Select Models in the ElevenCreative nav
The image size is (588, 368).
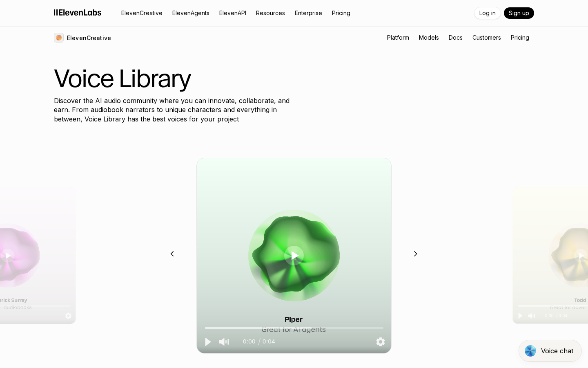tap(429, 38)
